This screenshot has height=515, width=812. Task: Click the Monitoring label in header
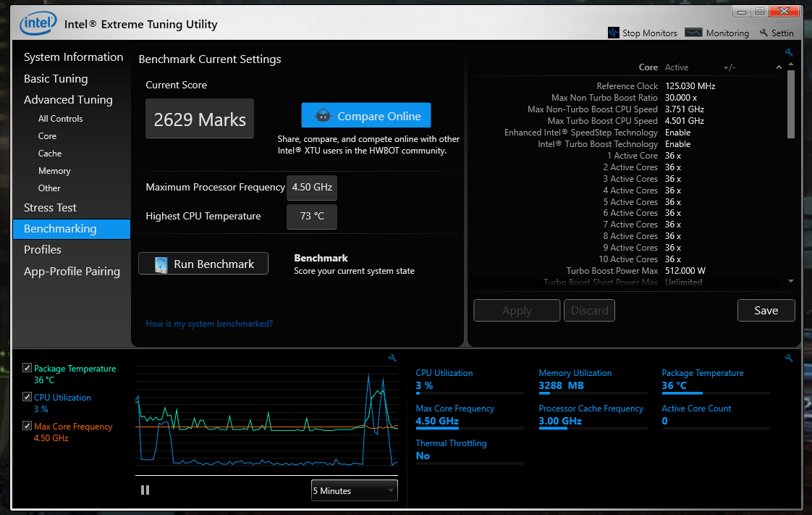727,33
